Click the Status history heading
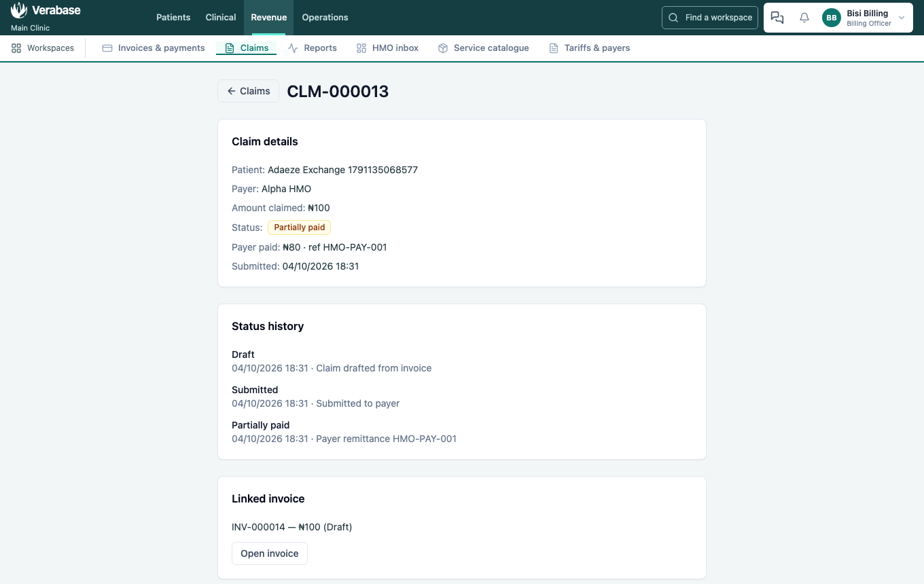924x584 pixels. 268,327
